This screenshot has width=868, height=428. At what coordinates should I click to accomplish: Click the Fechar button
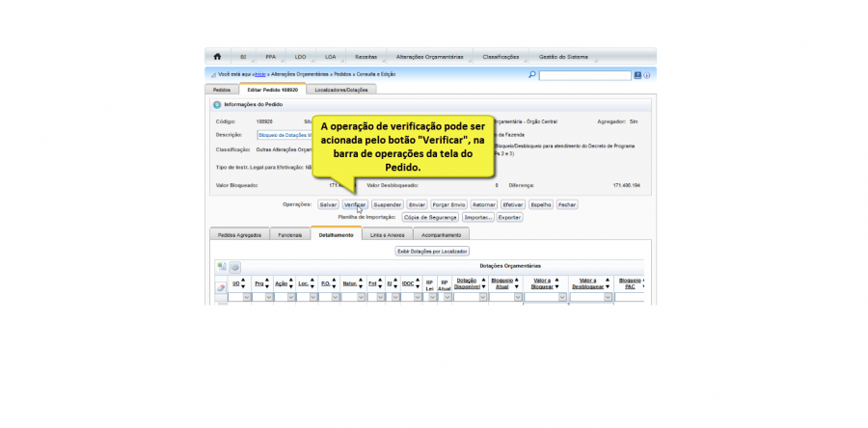(567, 204)
